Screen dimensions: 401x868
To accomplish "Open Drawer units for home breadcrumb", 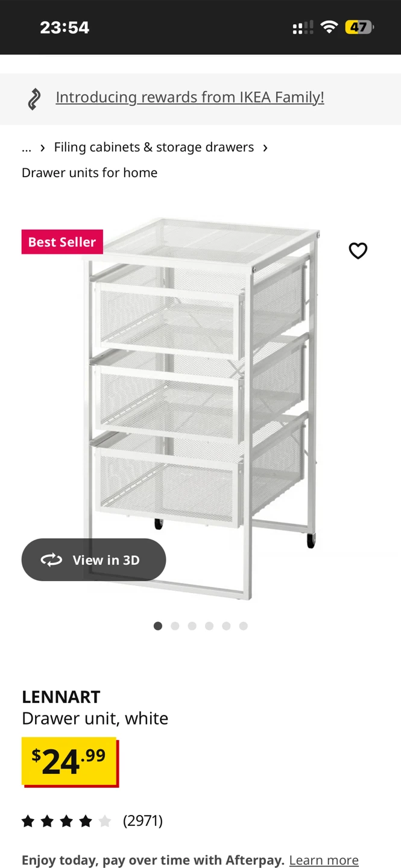I will point(89,173).
